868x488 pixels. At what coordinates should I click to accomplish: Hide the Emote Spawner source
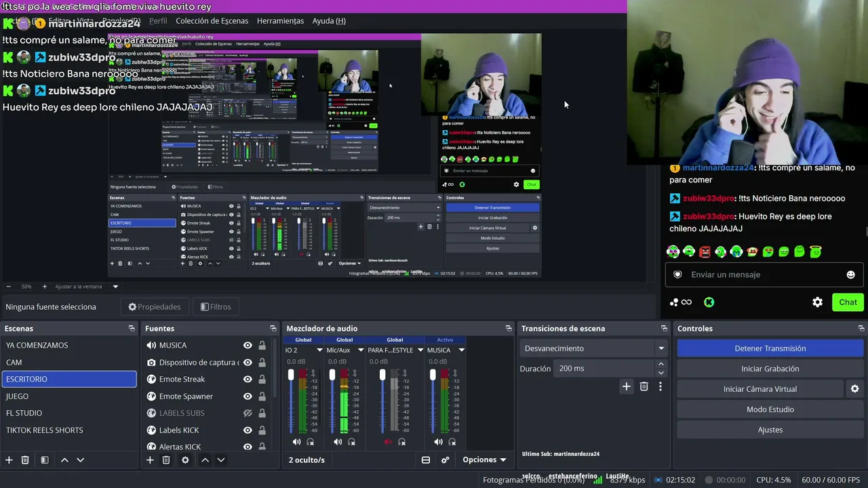click(x=248, y=396)
